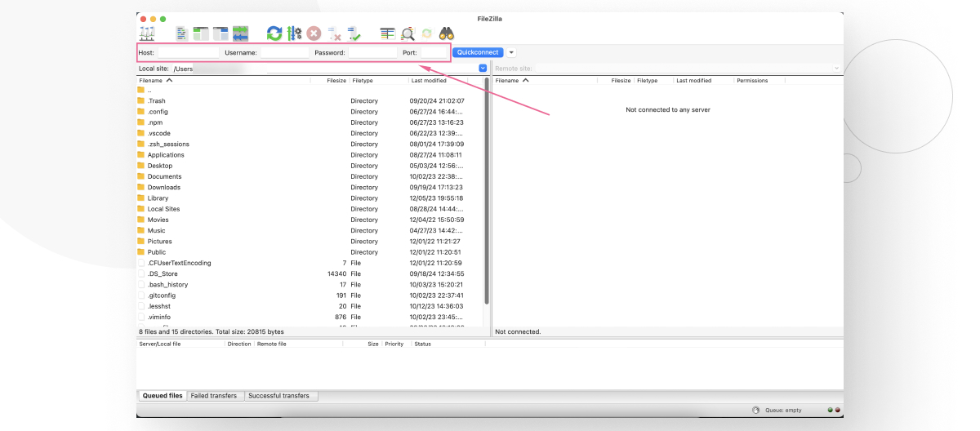The height and width of the screenshot is (431, 980).
Task: Click the Quickconnect button
Action: (x=478, y=52)
